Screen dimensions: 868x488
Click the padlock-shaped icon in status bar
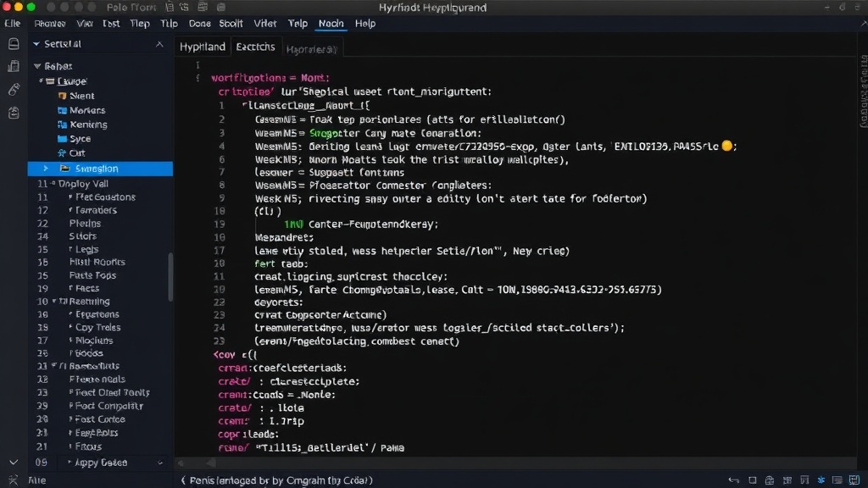point(770,480)
